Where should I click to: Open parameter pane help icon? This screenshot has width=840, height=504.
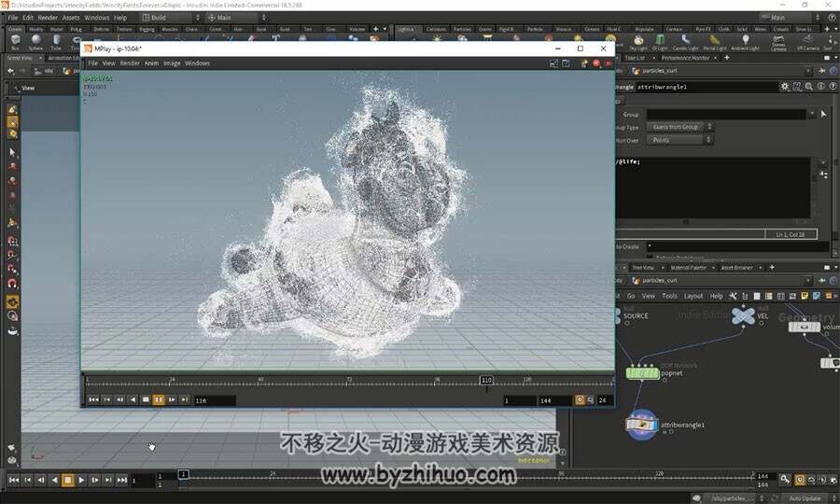click(833, 86)
